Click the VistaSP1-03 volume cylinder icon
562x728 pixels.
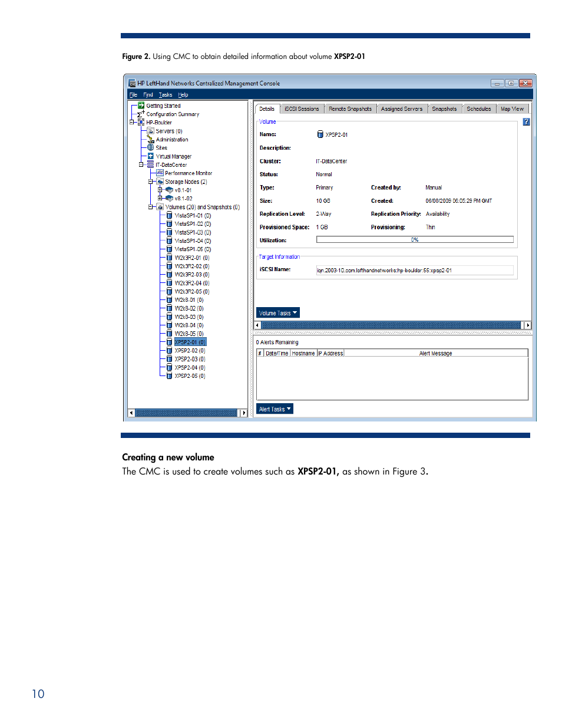[170, 232]
